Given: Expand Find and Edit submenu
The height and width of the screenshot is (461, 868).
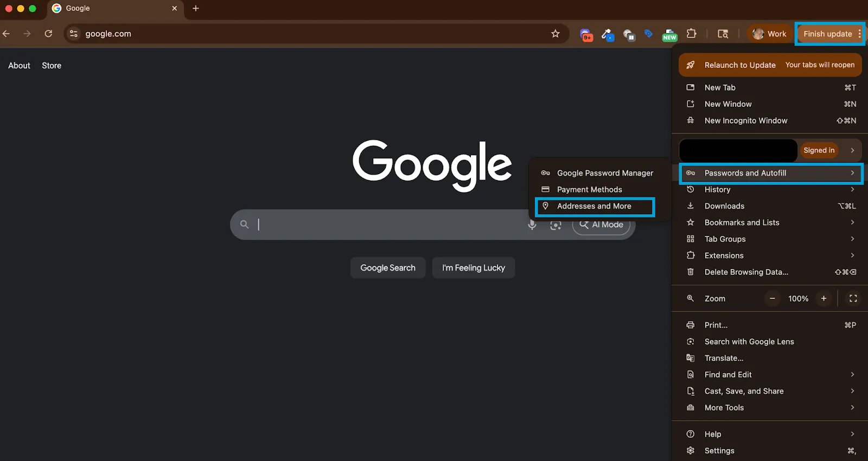Looking at the screenshot, I should [x=770, y=375].
